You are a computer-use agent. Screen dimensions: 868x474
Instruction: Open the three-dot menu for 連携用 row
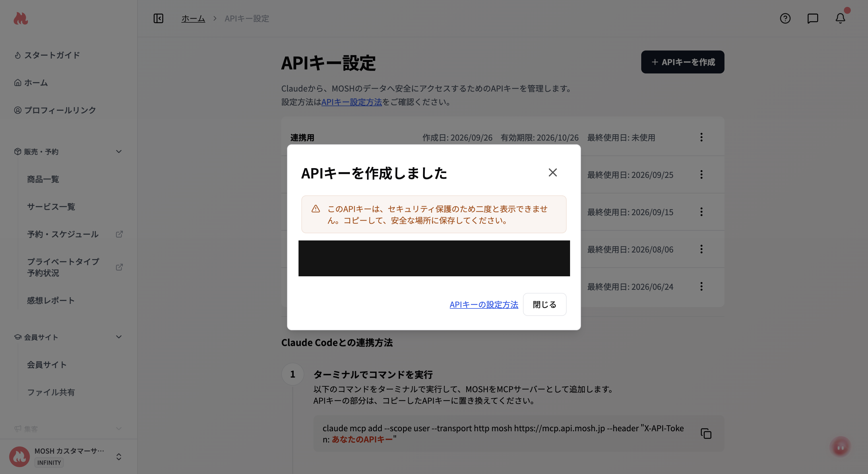[702, 137]
